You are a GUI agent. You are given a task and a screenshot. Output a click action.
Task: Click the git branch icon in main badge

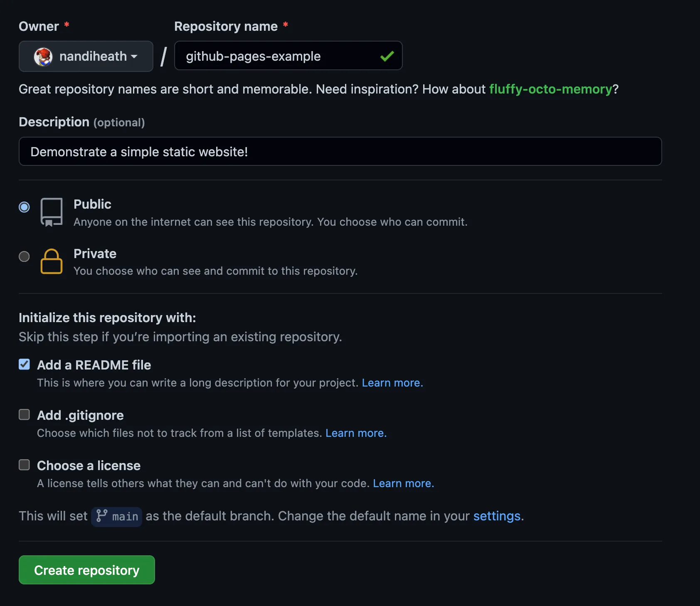click(101, 516)
